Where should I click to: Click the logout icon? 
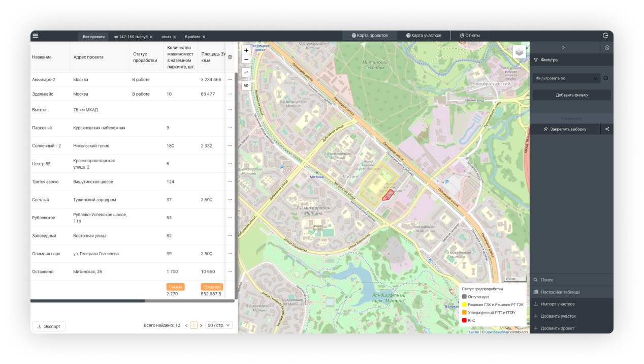pyautogui.click(x=605, y=36)
